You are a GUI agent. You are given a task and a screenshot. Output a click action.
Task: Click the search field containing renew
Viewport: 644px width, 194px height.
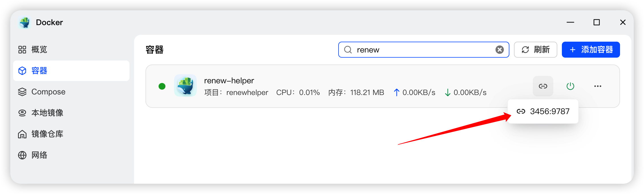pyautogui.click(x=422, y=50)
